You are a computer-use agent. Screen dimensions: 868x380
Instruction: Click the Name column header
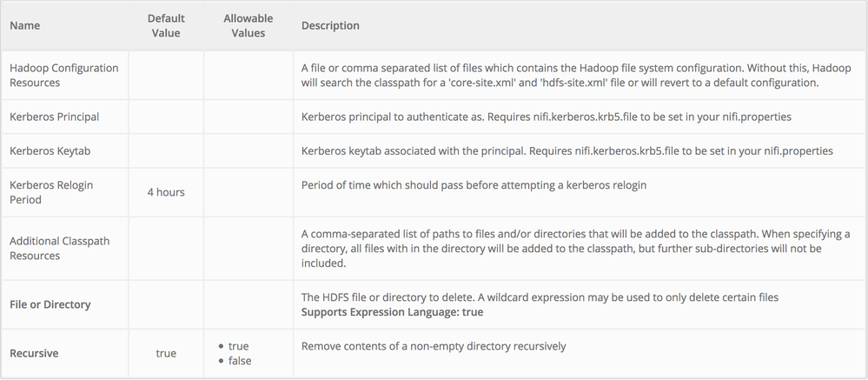tap(24, 25)
